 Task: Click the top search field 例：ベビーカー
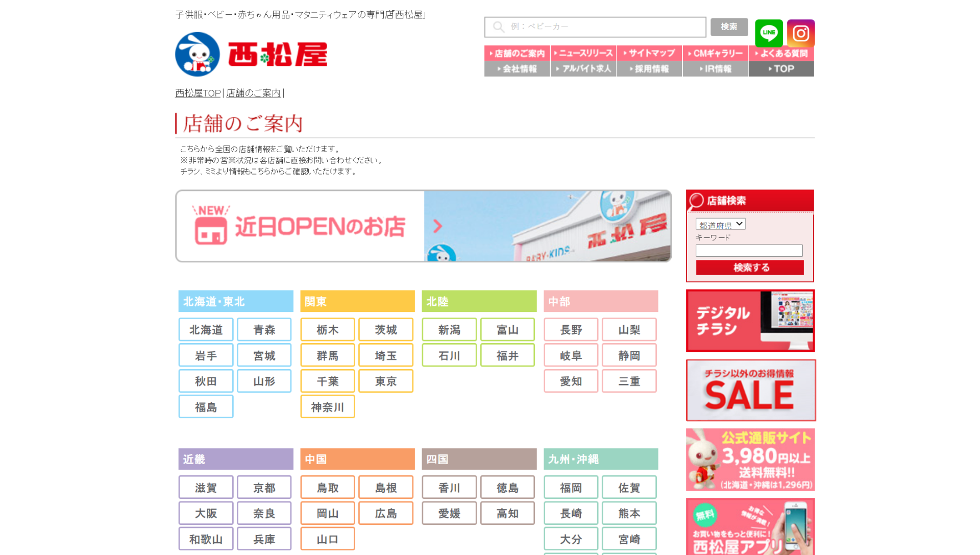tap(595, 27)
